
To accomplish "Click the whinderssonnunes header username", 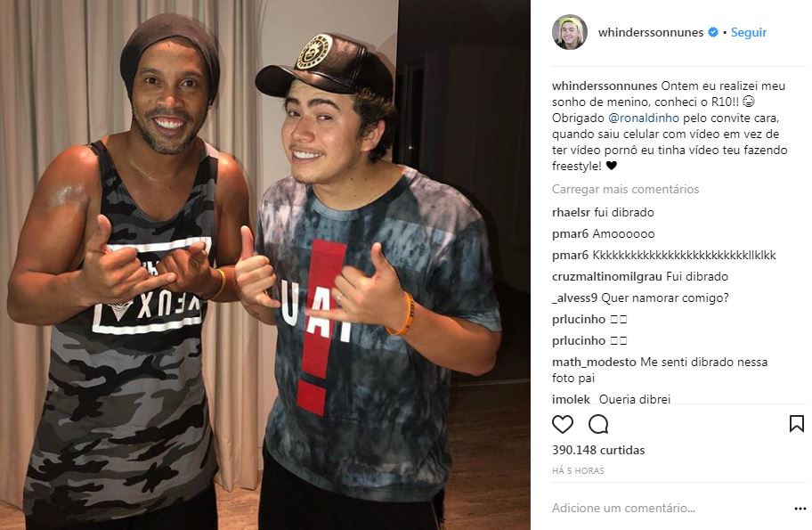I will (651, 32).
